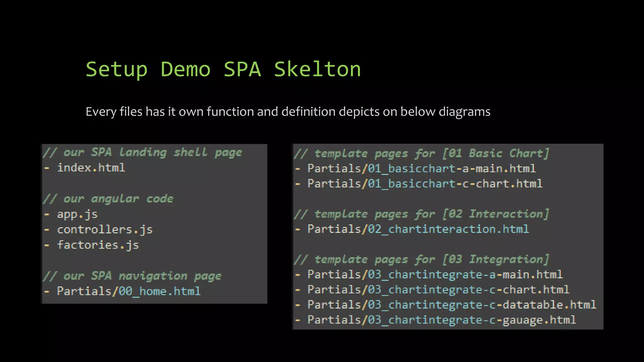Screen dimensions: 644x362
Task: Click the 03 Integration template comment
Action: [421, 260]
